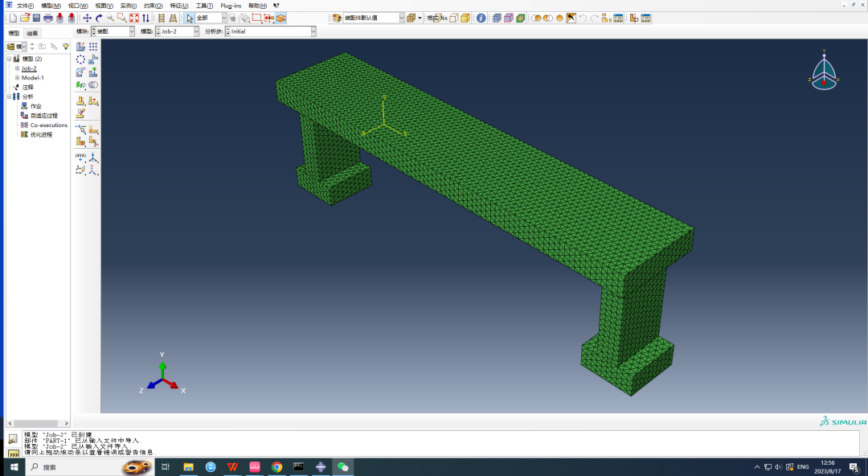The height and width of the screenshot is (476, 868).
Task: Click the cycle views arrows icon
Action: coord(145,18)
